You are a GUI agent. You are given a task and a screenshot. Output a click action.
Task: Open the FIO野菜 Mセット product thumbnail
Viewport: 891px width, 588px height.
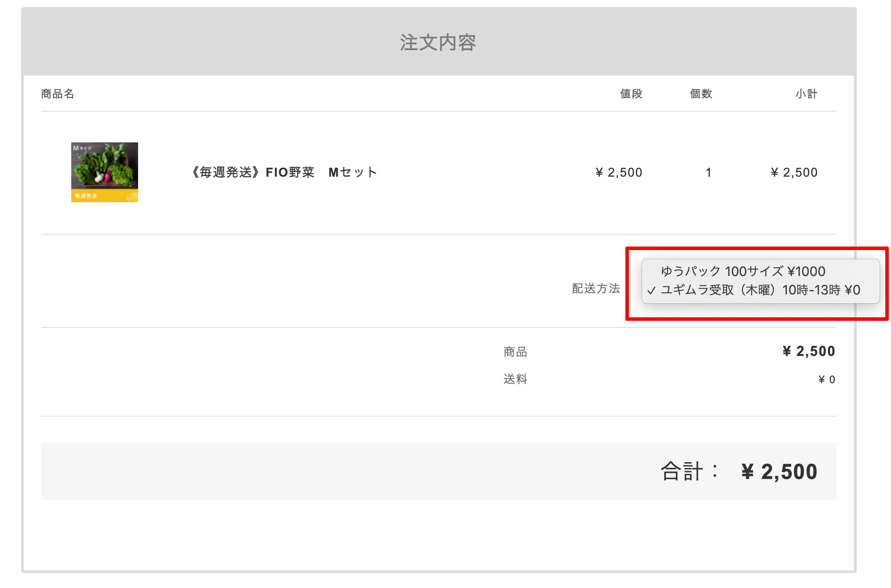[105, 172]
